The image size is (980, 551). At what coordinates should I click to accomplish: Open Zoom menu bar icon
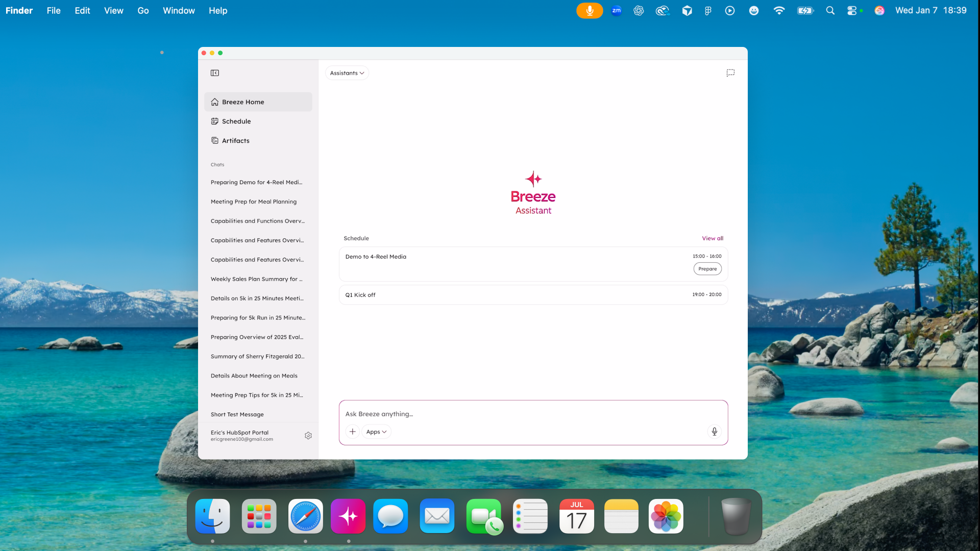click(x=617, y=11)
